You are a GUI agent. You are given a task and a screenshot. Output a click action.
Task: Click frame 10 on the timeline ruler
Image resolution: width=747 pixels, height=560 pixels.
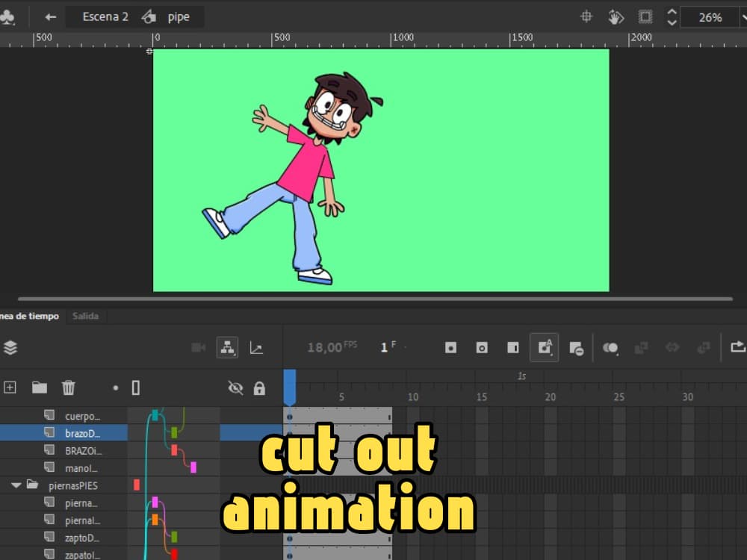coord(412,397)
